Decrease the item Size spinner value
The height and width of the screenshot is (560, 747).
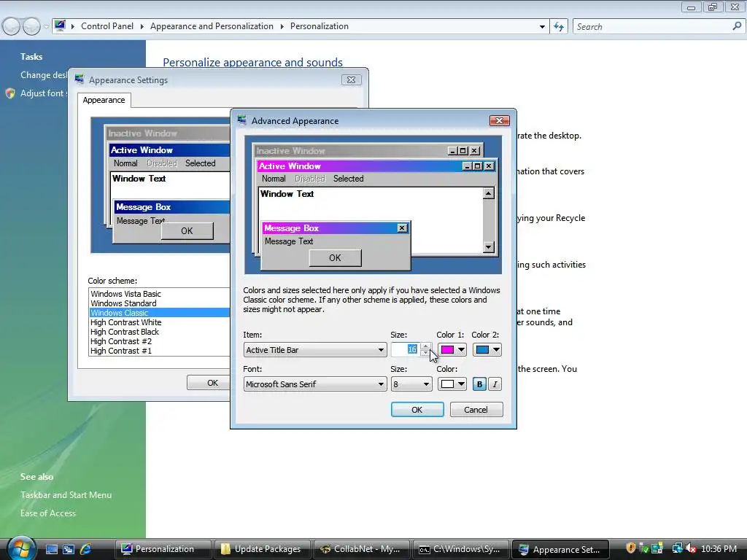(x=425, y=354)
